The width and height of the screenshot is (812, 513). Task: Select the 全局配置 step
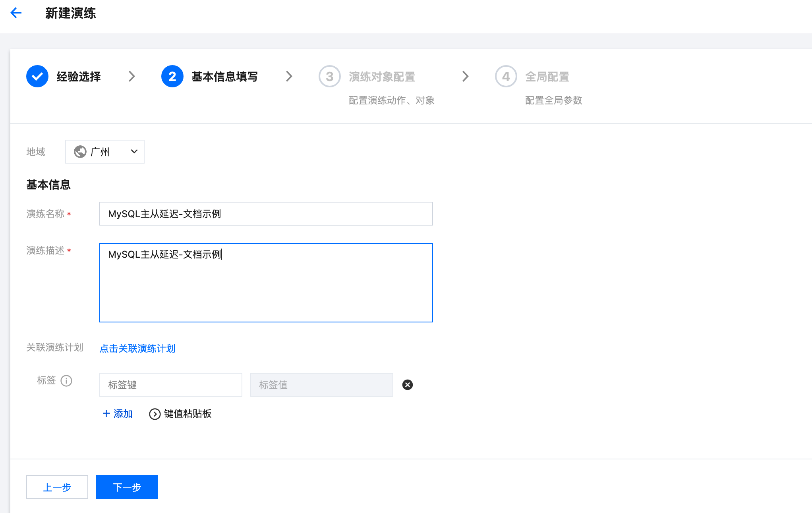tap(547, 77)
